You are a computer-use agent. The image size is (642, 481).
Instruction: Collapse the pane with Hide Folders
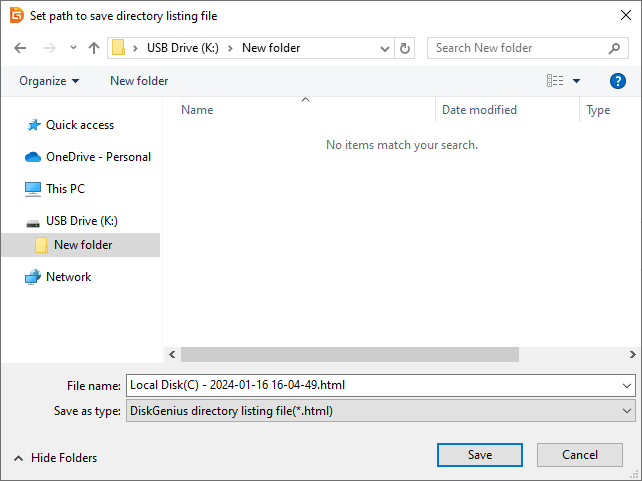pyautogui.click(x=55, y=458)
